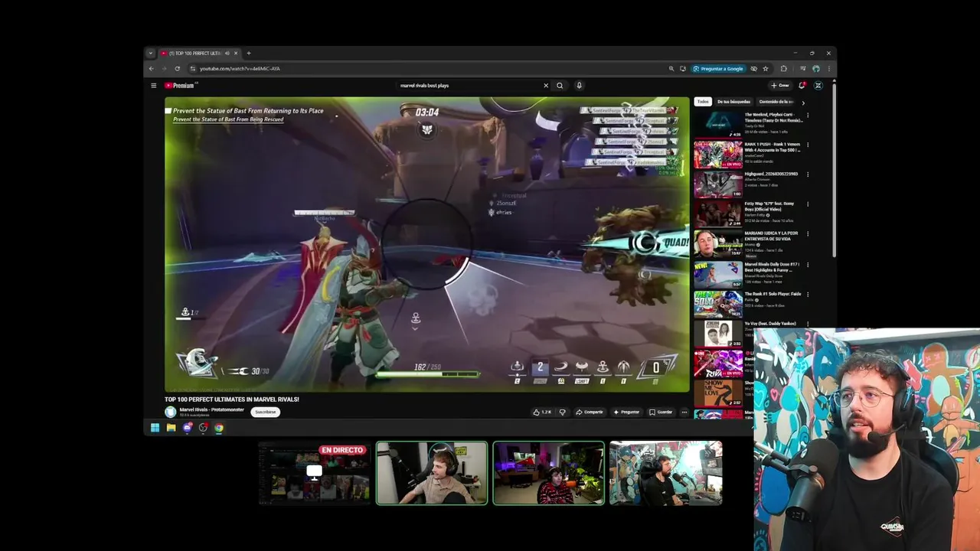Like the video (1.2 K)

pyautogui.click(x=543, y=412)
